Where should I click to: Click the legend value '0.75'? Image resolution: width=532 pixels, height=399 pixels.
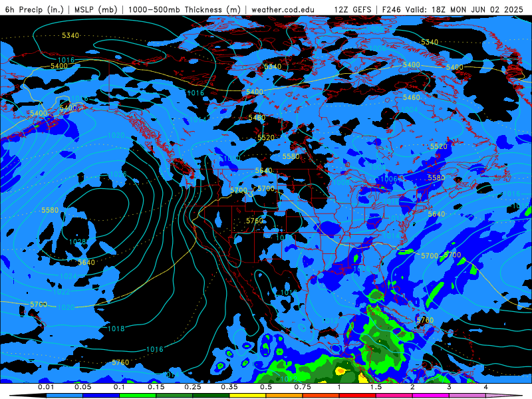[x=303, y=387]
